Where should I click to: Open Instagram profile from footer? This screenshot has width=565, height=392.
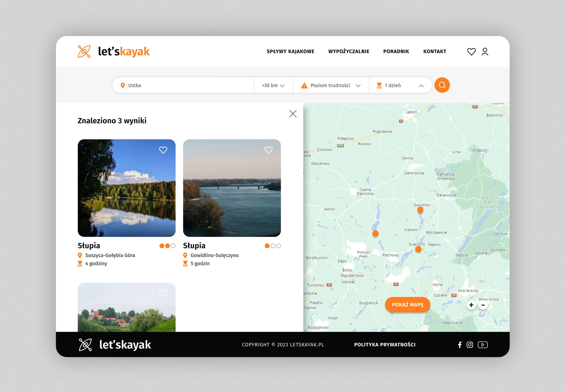[470, 345]
